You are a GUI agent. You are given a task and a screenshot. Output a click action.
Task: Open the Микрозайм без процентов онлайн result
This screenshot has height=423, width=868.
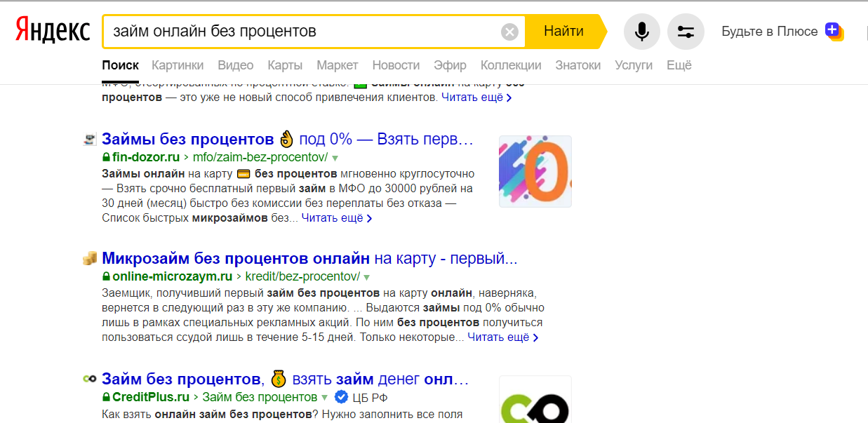[x=309, y=258]
